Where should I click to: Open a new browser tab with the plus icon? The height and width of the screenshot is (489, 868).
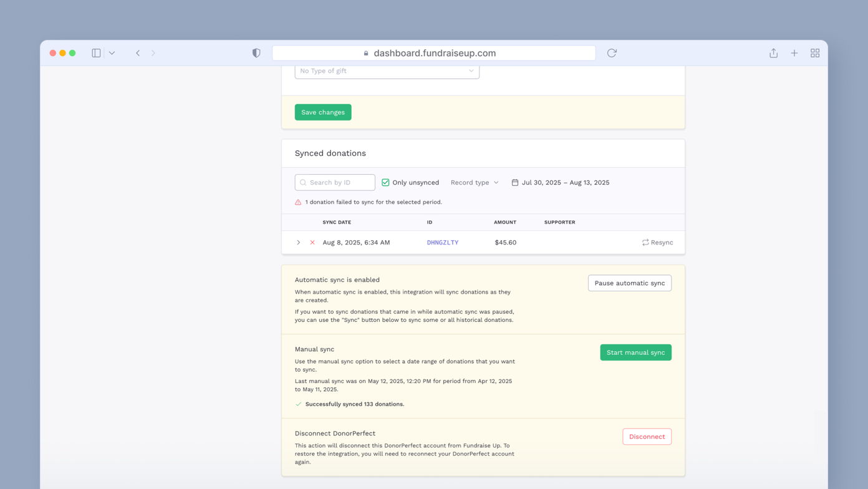click(794, 53)
